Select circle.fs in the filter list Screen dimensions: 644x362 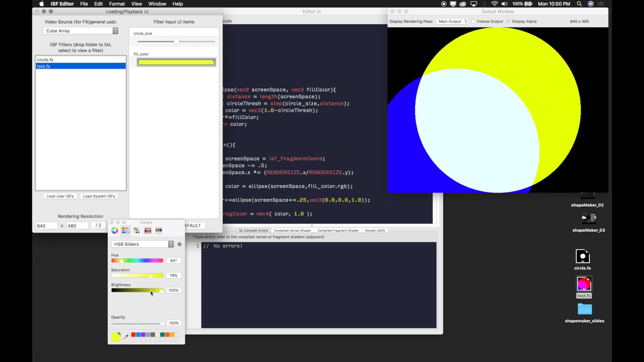pyautogui.click(x=45, y=60)
